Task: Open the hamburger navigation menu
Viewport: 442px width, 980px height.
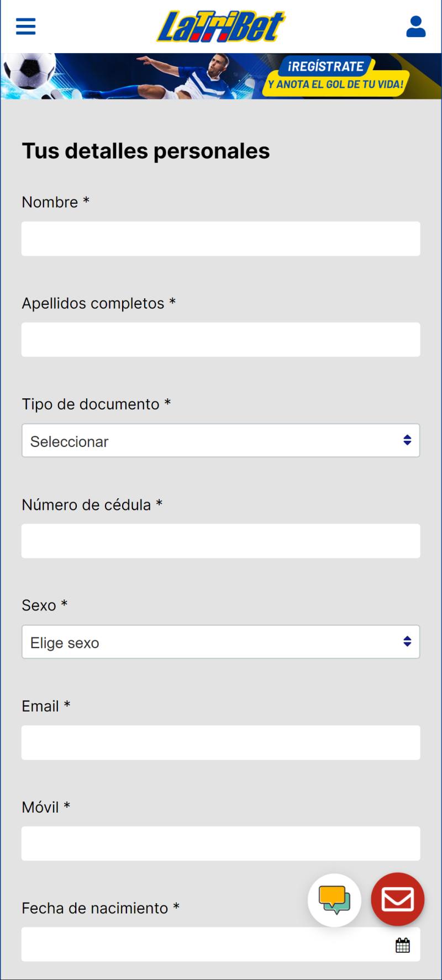Action: [x=25, y=26]
